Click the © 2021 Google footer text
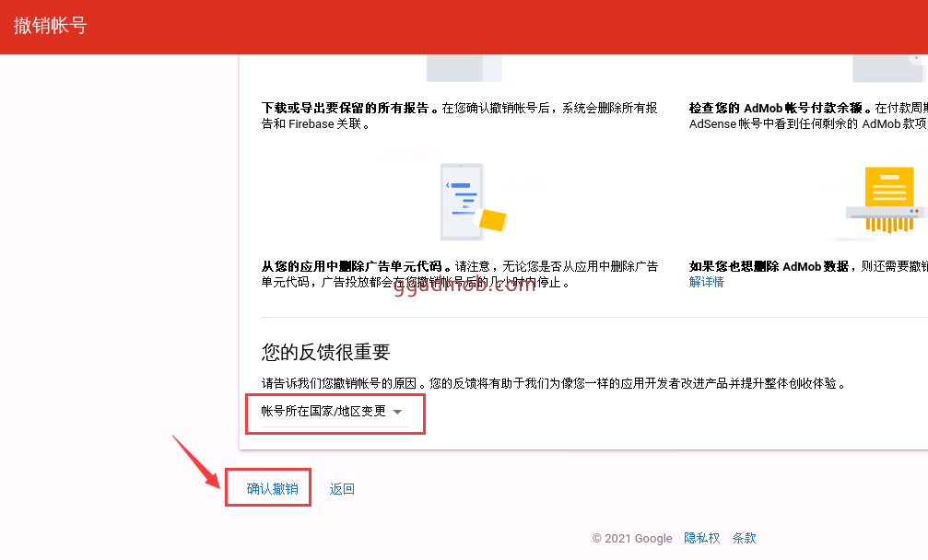Viewport: 928px width, 560px height. (632, 539)
